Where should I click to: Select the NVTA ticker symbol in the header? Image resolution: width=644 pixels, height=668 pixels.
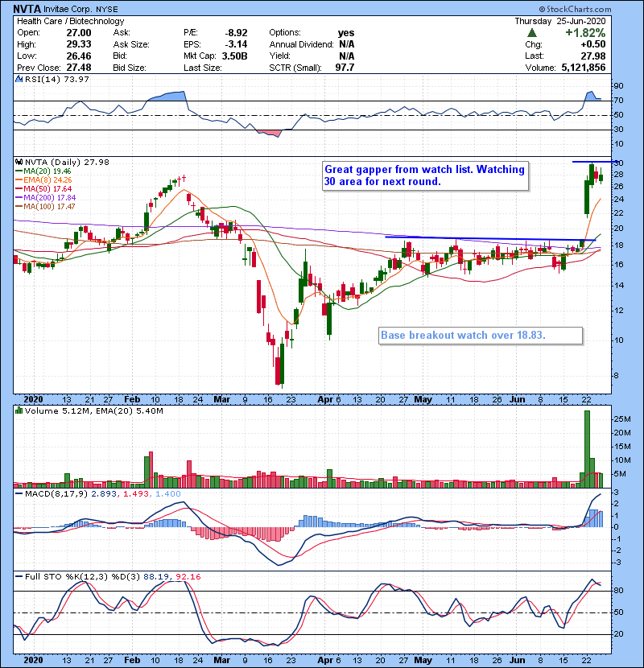(x=27, y=9)
